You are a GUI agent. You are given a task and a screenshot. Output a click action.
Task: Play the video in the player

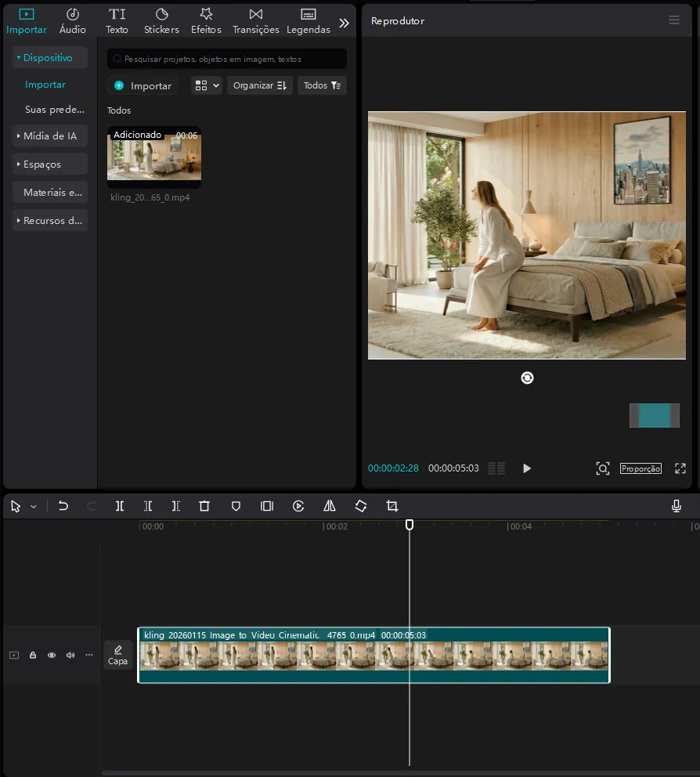527,468
